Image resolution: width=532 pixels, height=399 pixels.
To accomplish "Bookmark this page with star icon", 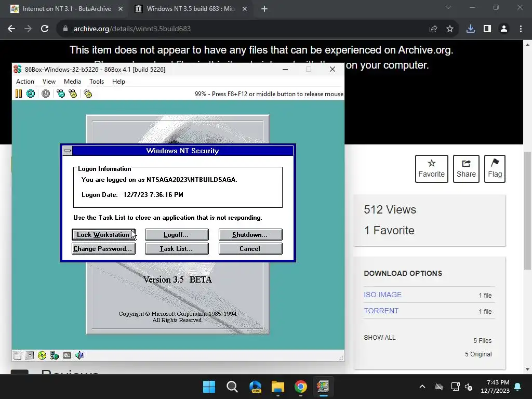I will point(450,29).
